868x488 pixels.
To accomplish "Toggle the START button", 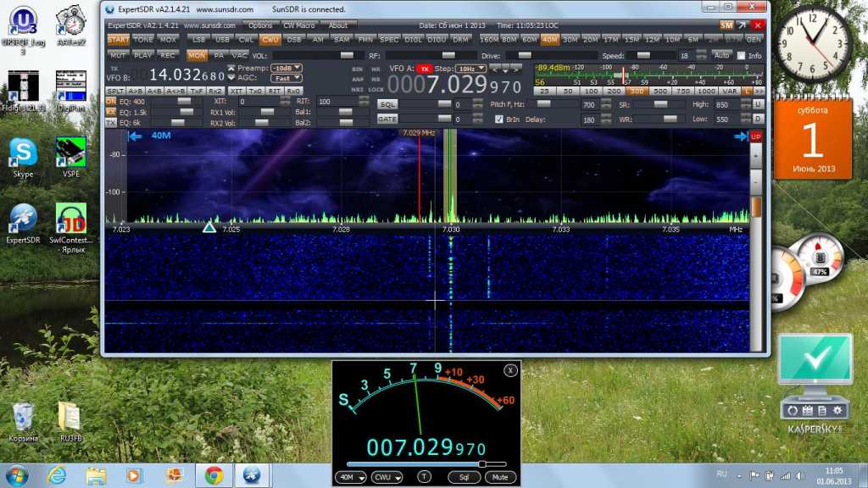I will (118, 40).
